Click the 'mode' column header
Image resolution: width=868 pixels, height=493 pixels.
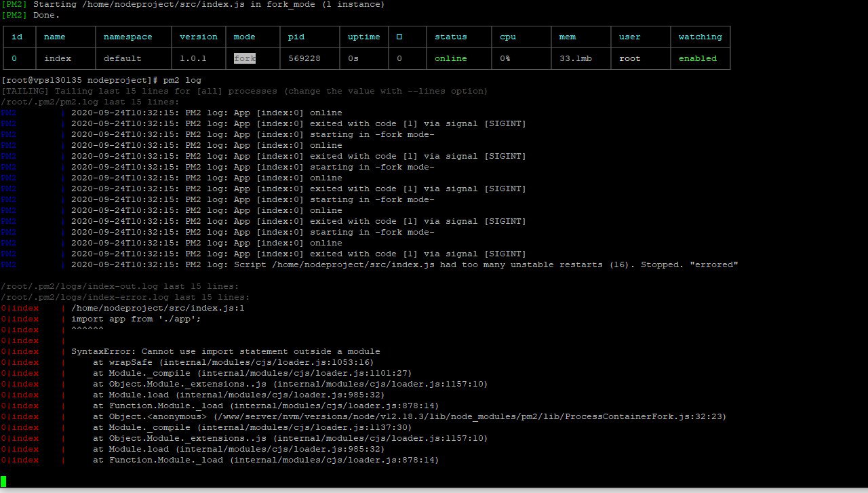click(245, 37)
